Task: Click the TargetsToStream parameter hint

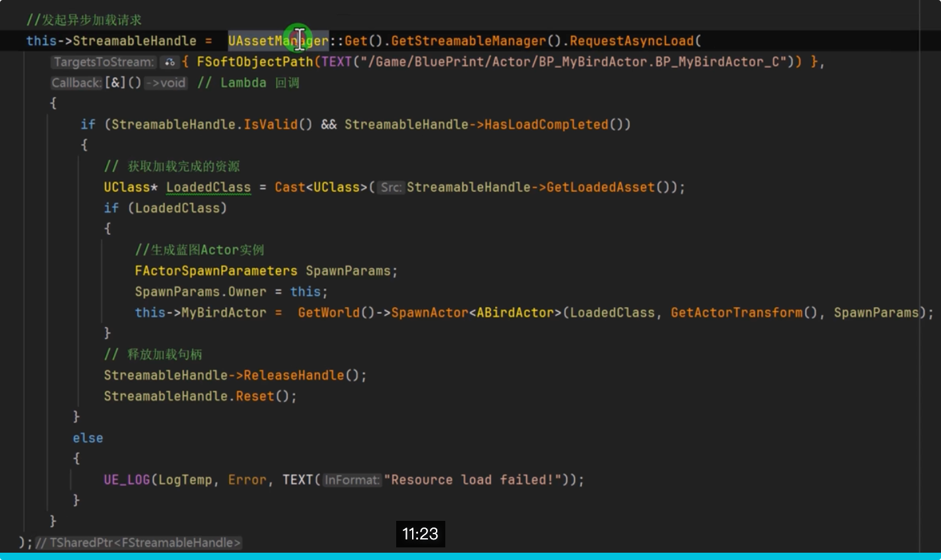Action: (103, 62)
